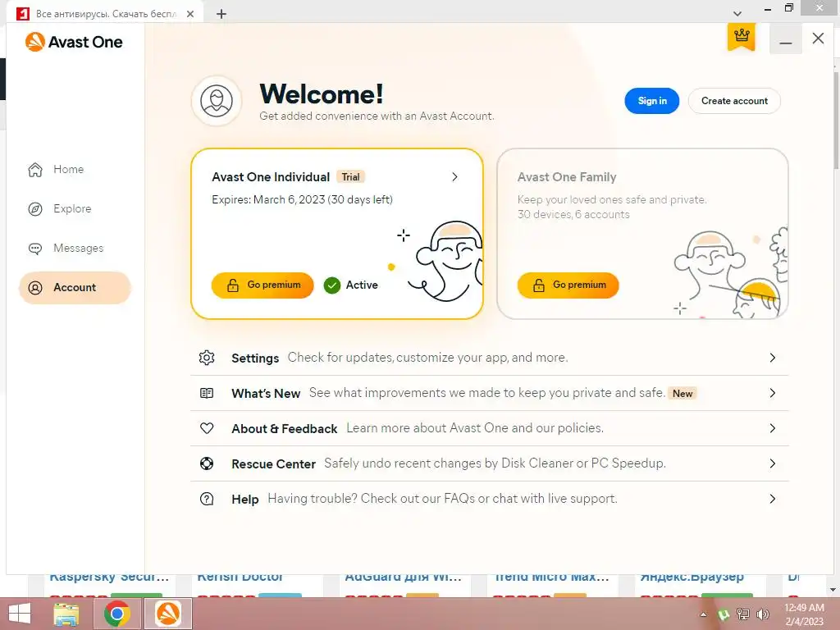The width and height of the screenshot is (840, 630).
Task: Open a new browser tab
Action: tap(221, 14)
